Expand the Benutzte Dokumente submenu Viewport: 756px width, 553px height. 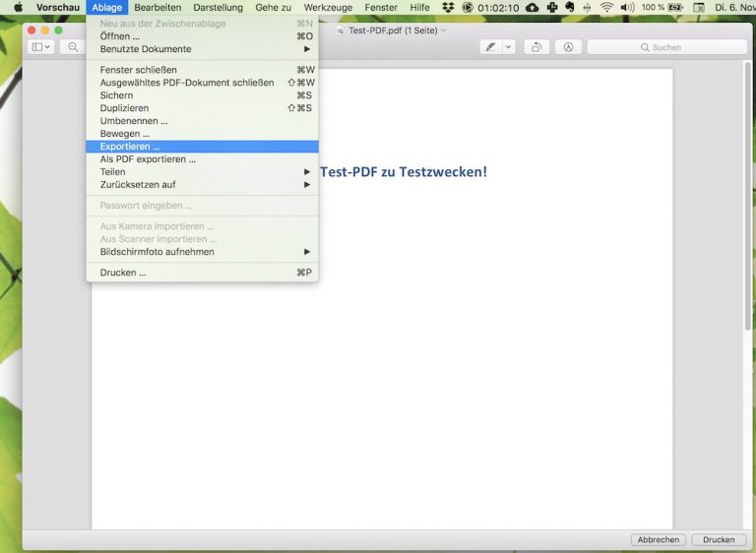tap(202, 48)
